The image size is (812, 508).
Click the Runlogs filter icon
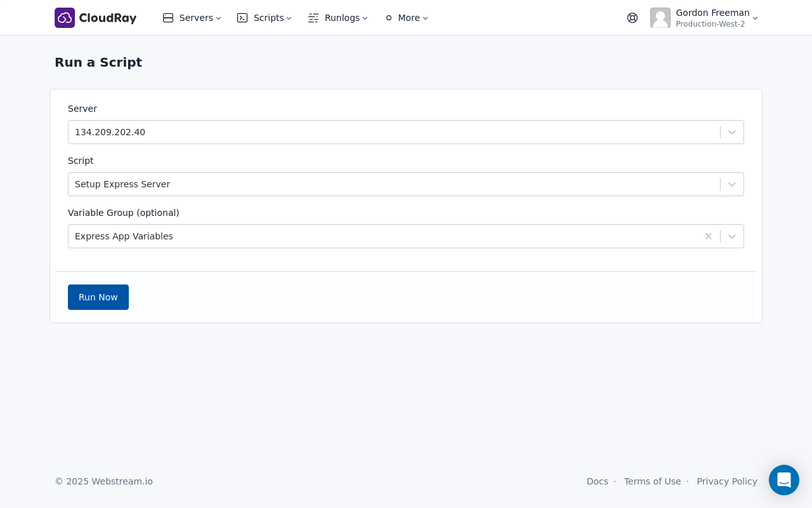(x=313, y=18)
